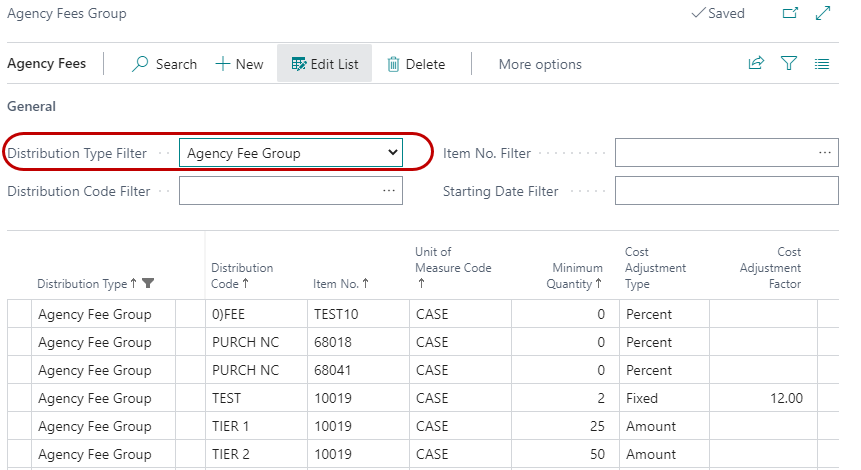This screenshot has width=861, height=470.
Task: Click PURCH NC code in 68018 row
Action: pos(256,342)
